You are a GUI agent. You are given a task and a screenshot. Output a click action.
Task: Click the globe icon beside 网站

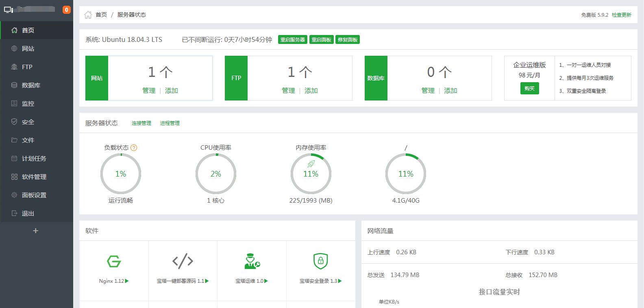click(14, 48)
